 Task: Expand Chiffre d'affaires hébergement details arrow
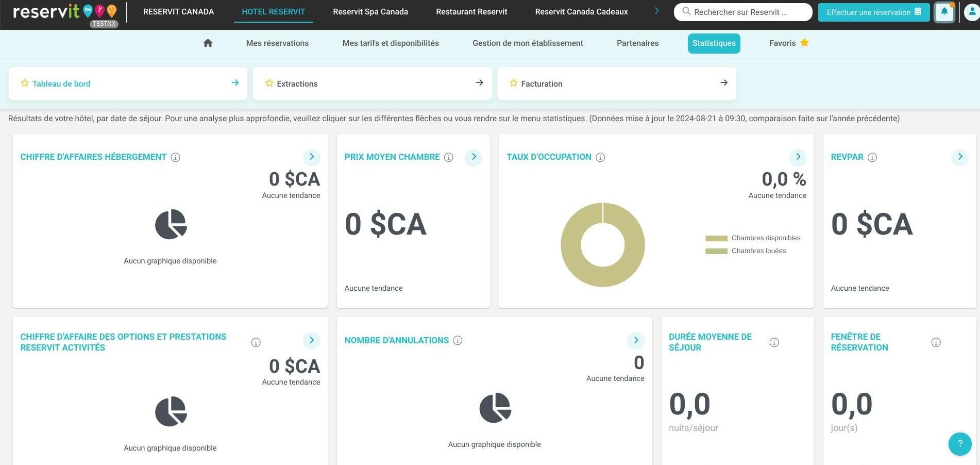coord(312,157)
